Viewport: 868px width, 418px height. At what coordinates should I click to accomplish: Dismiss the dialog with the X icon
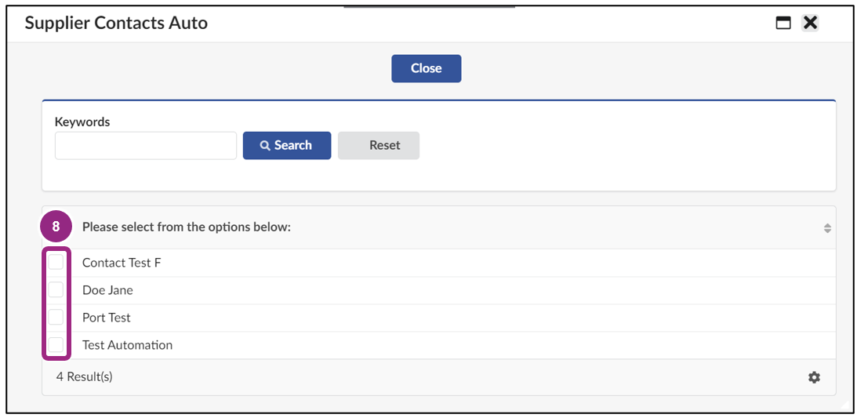click(x=811, y=23)
